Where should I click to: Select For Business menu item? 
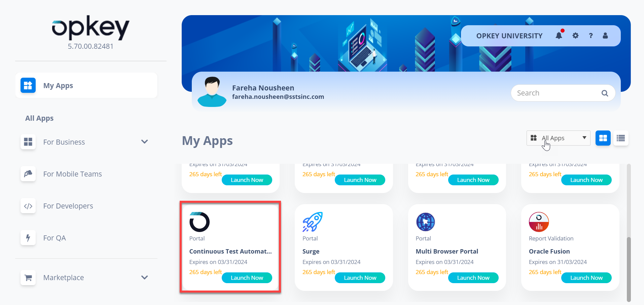tap(64, 142)
